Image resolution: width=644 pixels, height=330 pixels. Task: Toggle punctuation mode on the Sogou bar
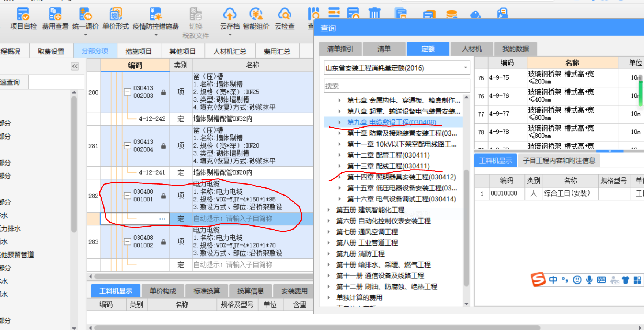tap(565, 280)
